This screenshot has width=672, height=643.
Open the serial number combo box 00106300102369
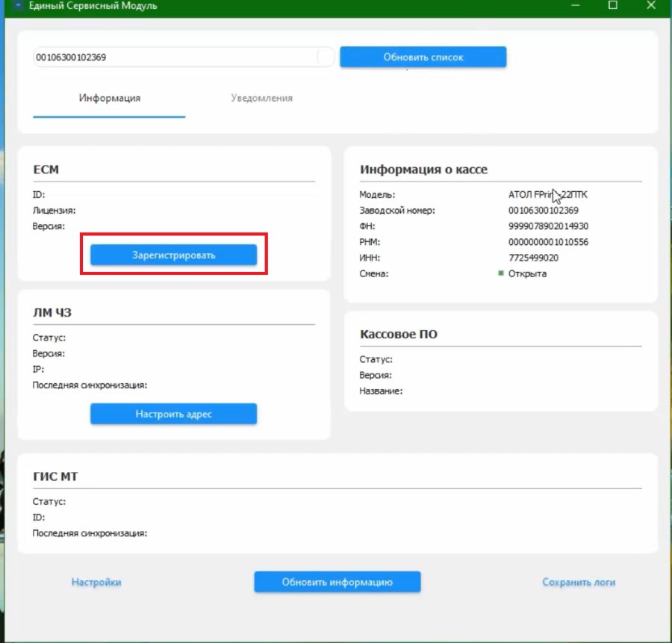tap(184, 57)
